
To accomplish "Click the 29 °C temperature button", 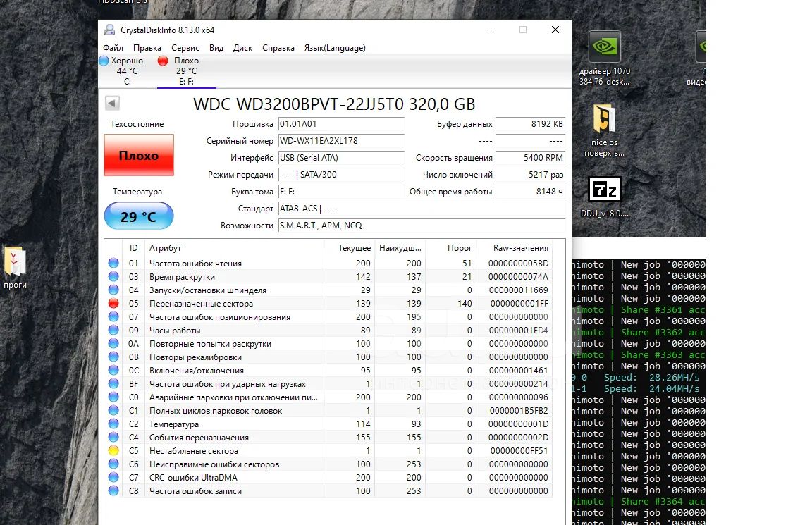I will tap(139, 216).
